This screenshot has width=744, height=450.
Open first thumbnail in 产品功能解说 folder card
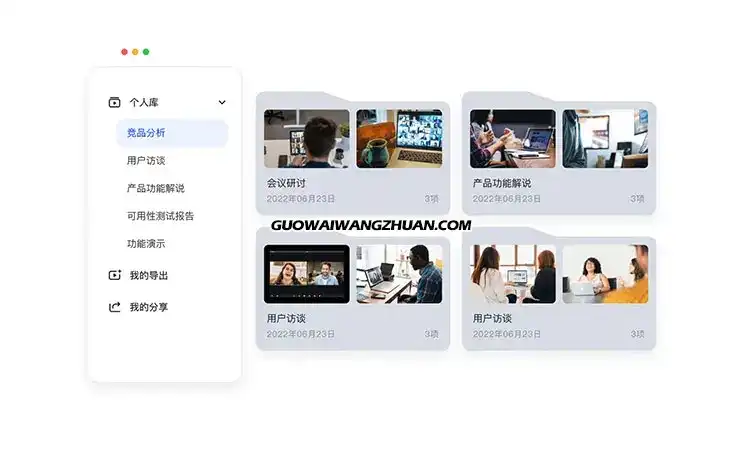[512, 139]
